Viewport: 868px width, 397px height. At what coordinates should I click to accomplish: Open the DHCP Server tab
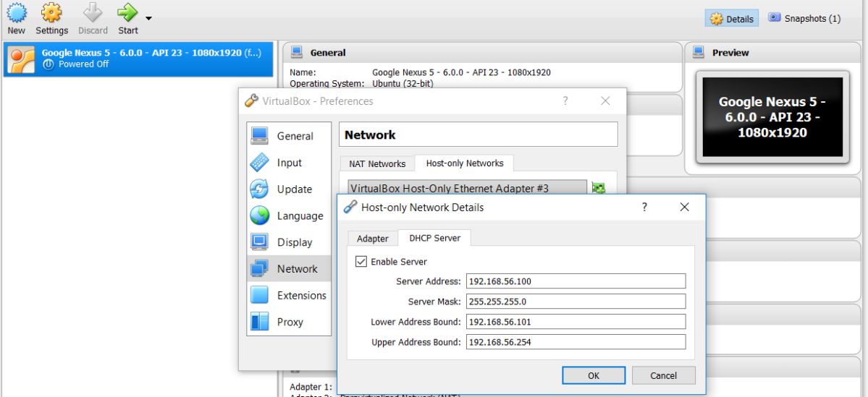pos(434,238)
